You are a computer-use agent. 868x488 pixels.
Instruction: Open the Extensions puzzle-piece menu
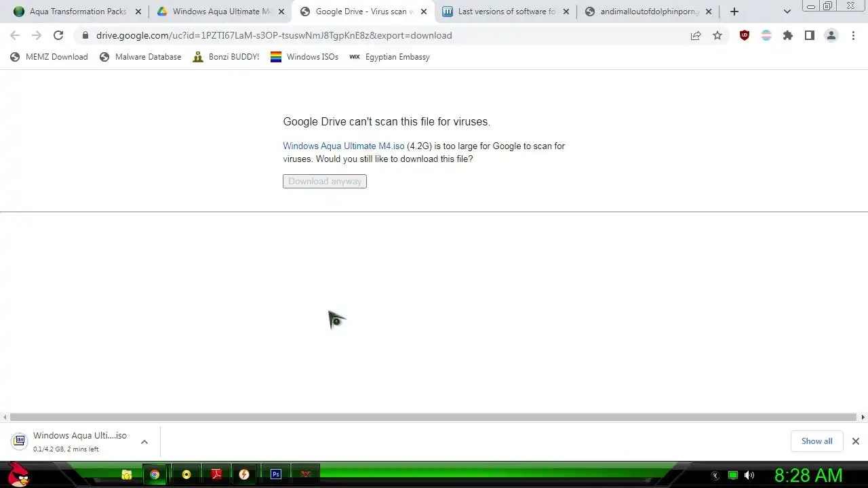[x=788, y=35]
